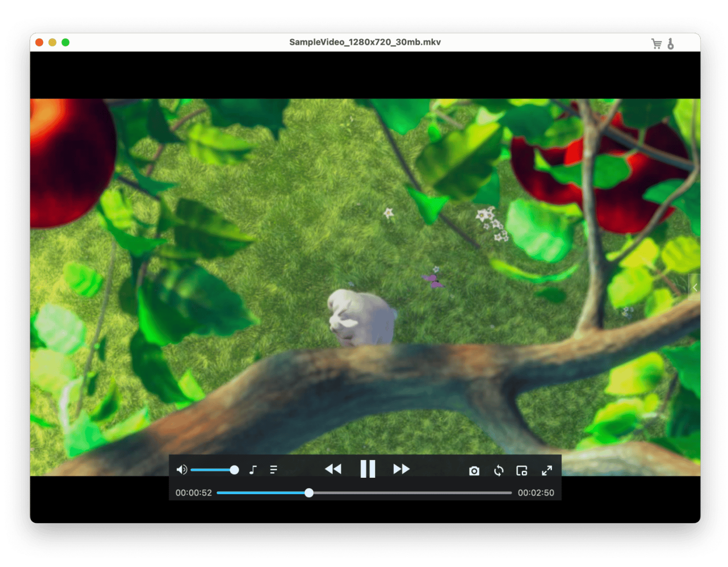Viewport: 728px width, 567px height.
Task: Click the playback progress bar handle
Action: [x=309, y=493]
